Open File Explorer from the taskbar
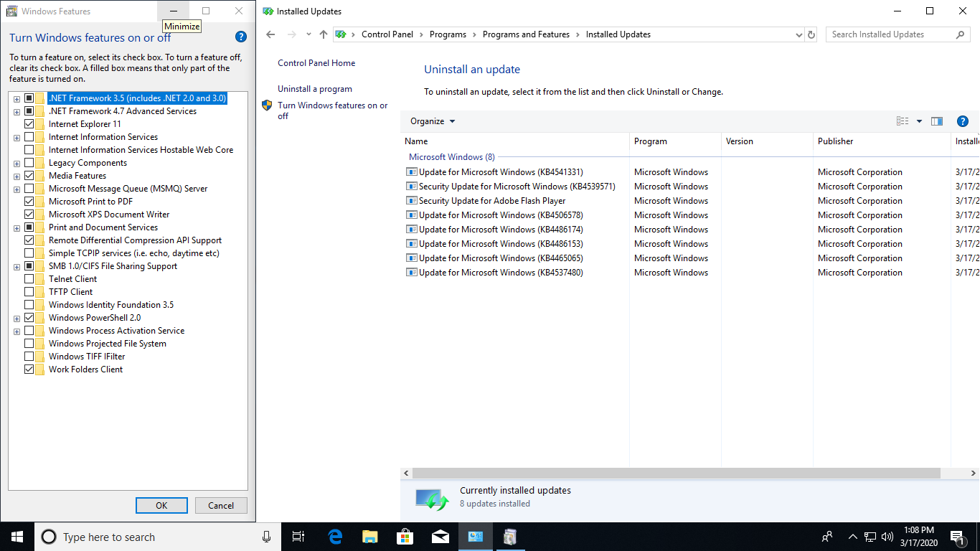The width and height of the screenshot is (980, 551). (x=370, y=537)
